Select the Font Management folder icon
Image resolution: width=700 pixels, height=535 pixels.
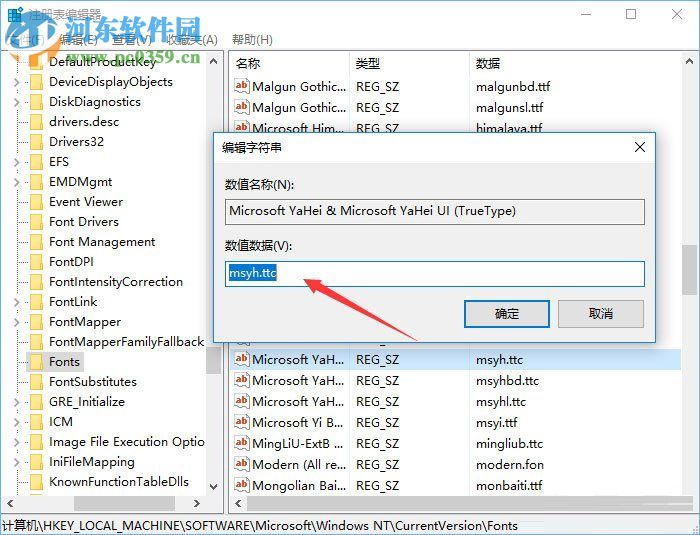coord(36,242)
